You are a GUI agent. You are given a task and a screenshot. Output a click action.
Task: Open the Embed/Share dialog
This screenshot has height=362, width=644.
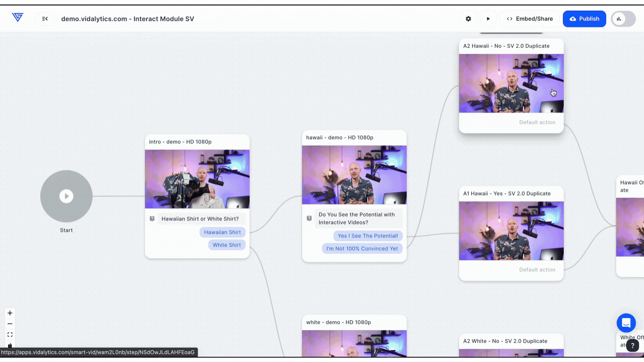(x=530, y=19)
